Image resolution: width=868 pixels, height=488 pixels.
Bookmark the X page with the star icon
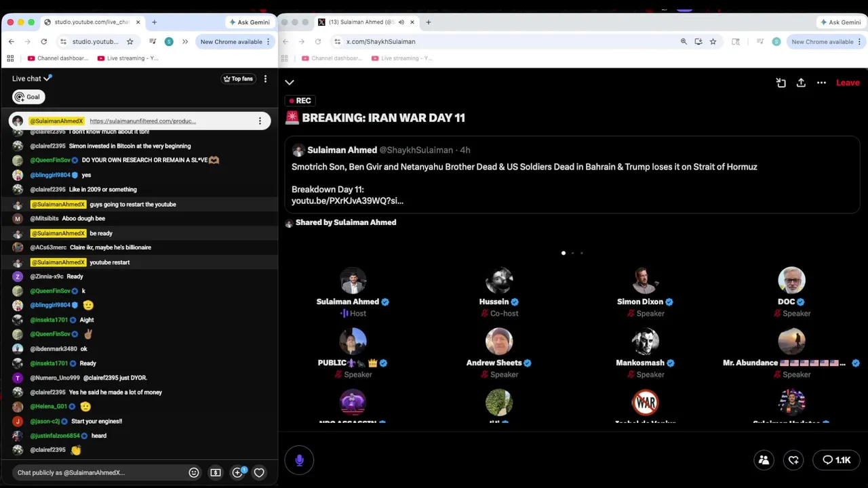pos(713,41)
